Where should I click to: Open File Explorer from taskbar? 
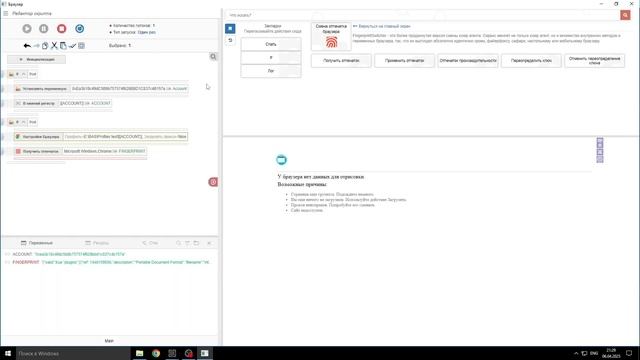(140, 353)
